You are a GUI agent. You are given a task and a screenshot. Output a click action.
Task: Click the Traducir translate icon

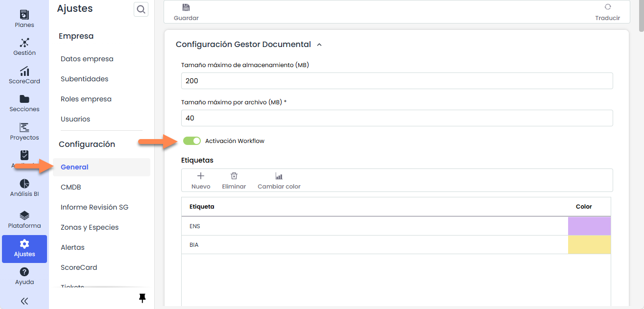click(x=607, y=7)
